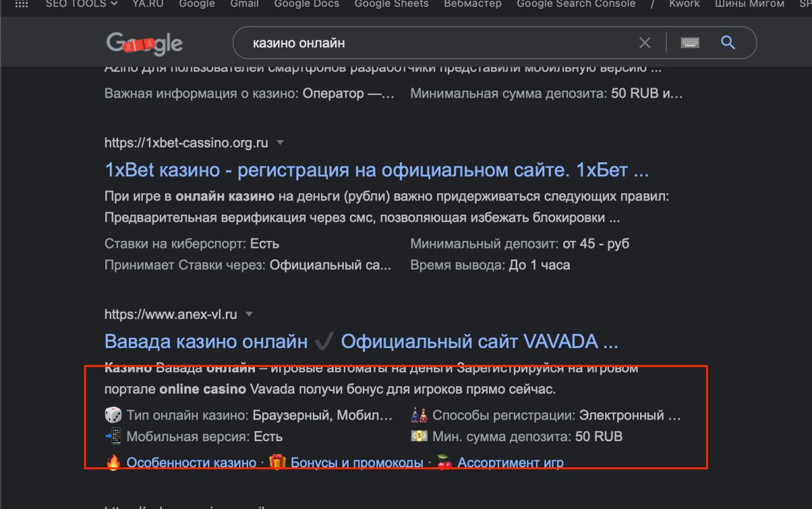812x509 pixels.
Task: Clear the search query with the X
Action: [x=645, y=43]
